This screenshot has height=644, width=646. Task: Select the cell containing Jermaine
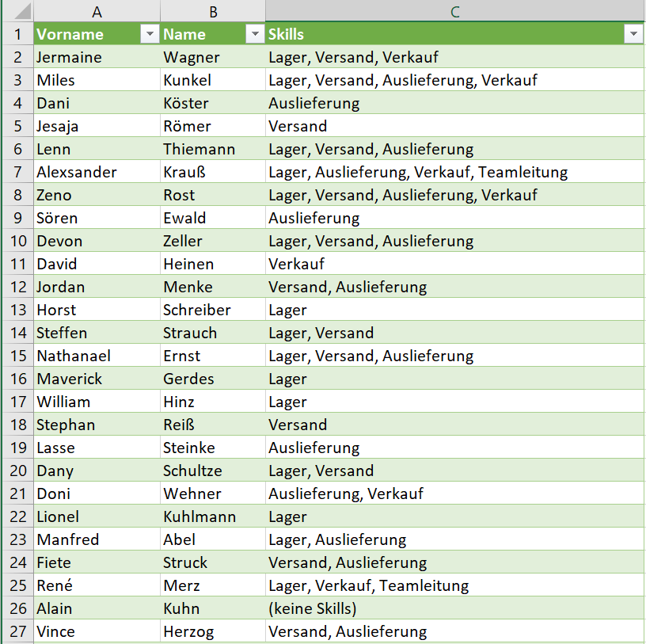pos(97,57)
